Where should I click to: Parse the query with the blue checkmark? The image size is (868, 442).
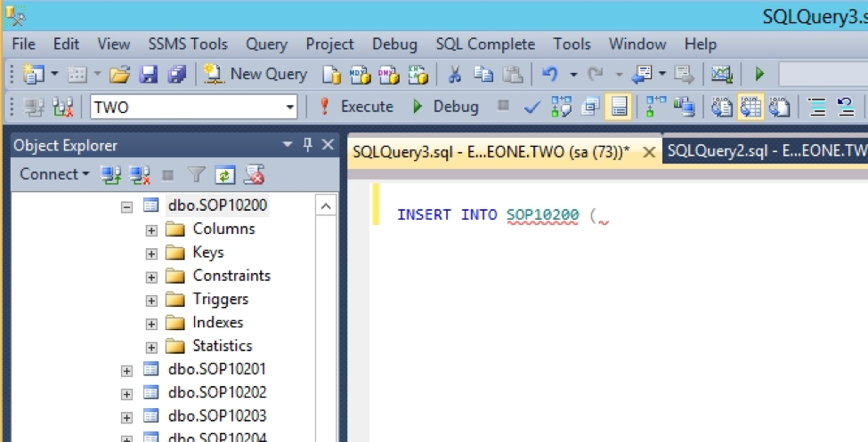532,107
